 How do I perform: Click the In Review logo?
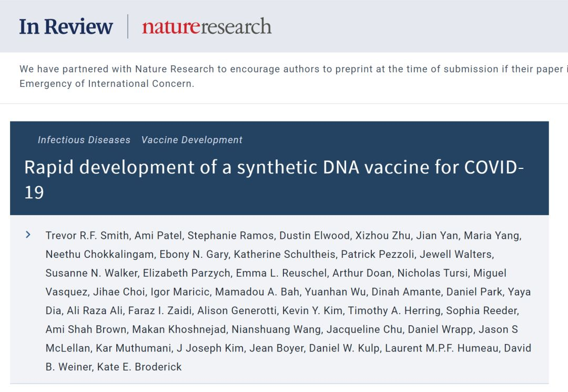[x=66, y=27]
